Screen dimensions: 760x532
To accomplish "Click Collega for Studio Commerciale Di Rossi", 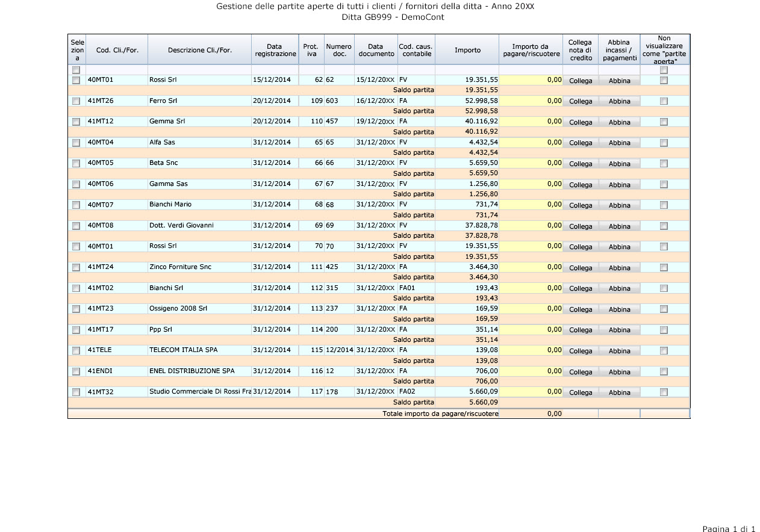I will tap(581, 392).
